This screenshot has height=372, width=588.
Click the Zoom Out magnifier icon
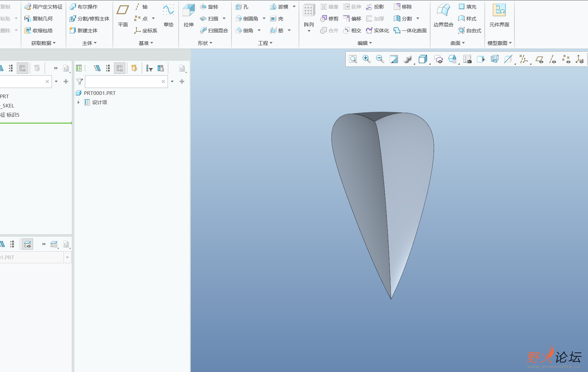380,59
